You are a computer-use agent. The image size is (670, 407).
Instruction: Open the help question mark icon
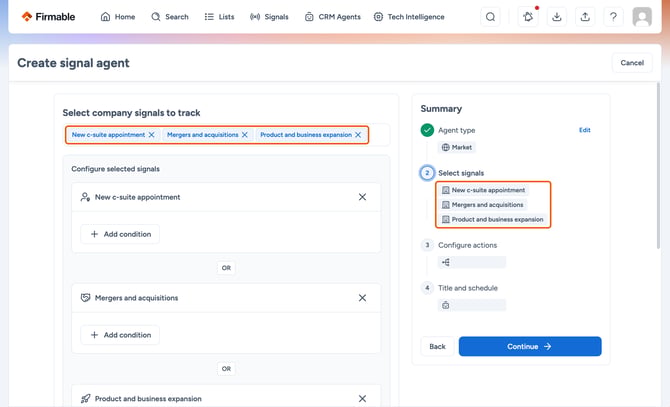613,17
